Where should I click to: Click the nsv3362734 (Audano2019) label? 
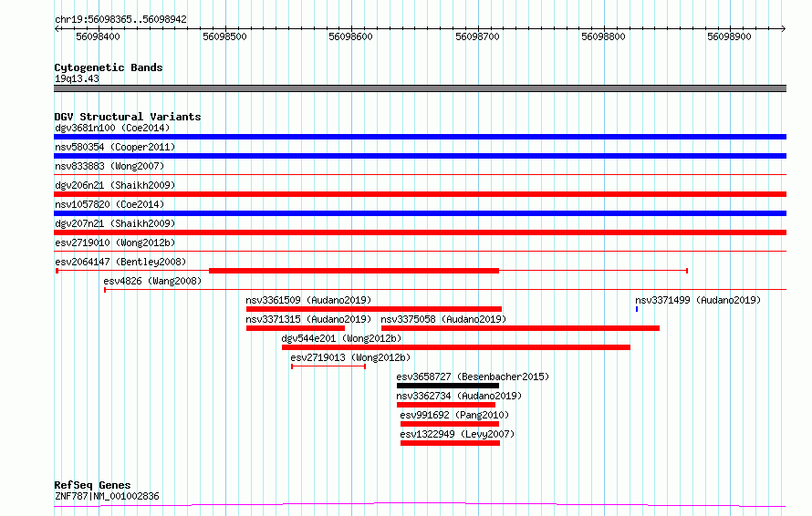459,396
